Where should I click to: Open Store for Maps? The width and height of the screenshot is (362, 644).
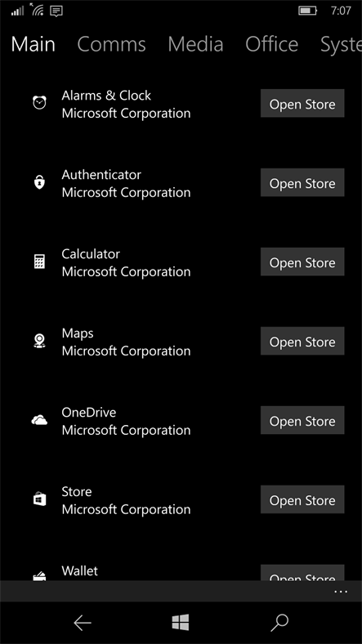[x=302, y=342]
